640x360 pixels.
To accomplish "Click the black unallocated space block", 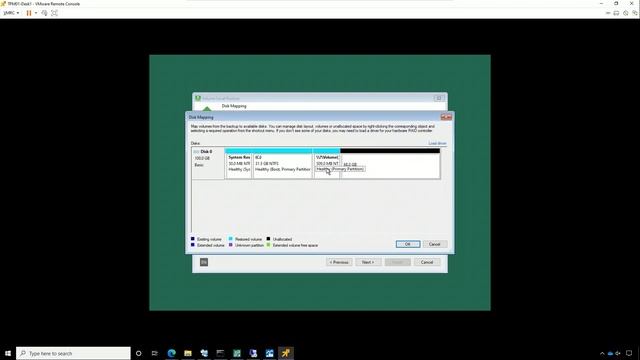I will (390, 151).
